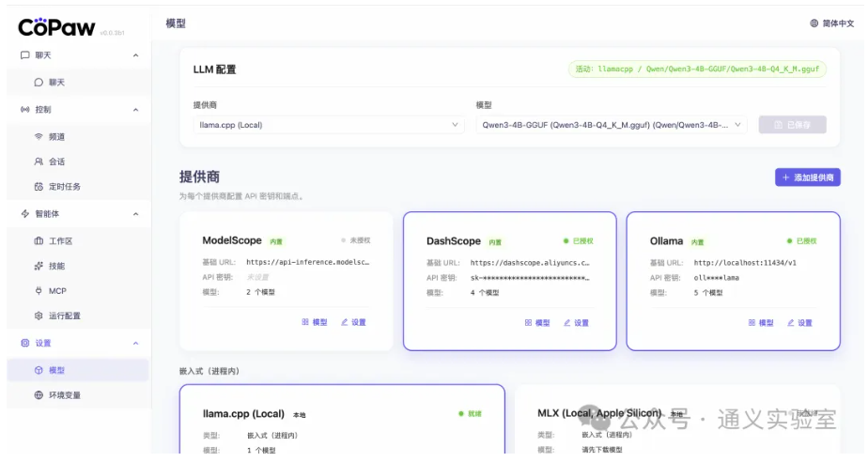Open 模型 models for Ollama card
Viewport: 868px width, 462px height.
point(761,323)
